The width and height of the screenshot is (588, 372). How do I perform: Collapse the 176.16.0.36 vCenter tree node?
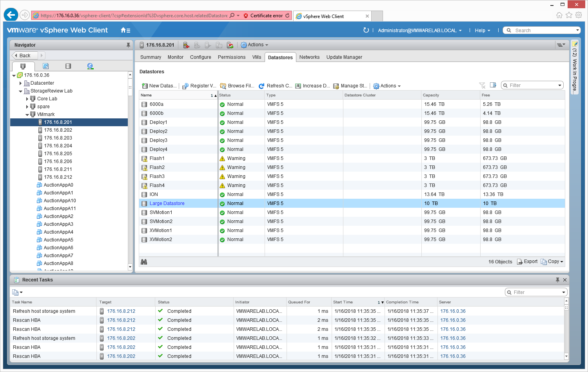pyautogui.click(x=14, y=76)
